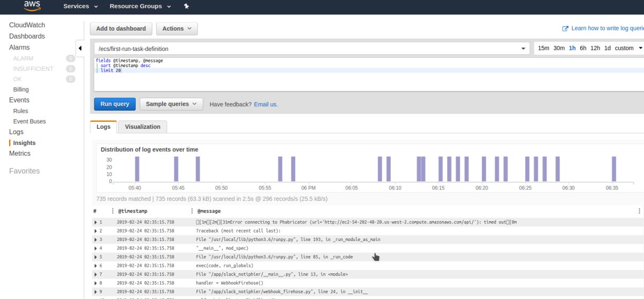Open column menu dots next to @message
This screenshot has height=299, width=644.
tap(192, 211)
